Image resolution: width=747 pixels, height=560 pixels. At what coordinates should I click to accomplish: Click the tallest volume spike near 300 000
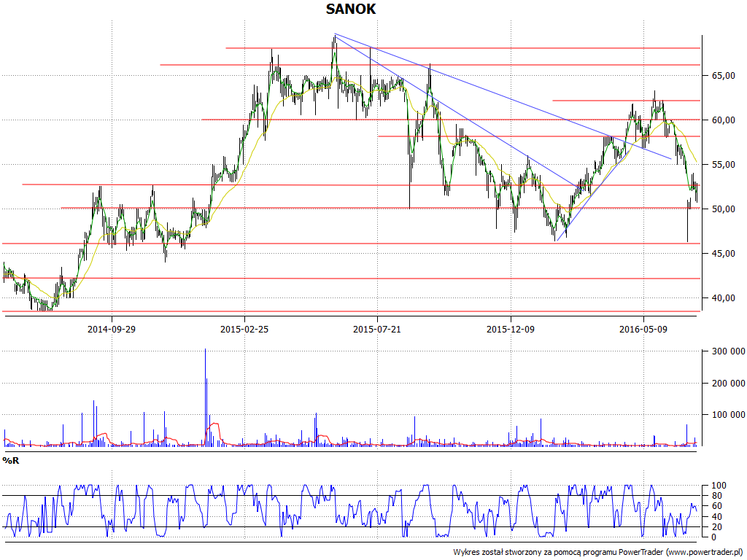point(205,397)
